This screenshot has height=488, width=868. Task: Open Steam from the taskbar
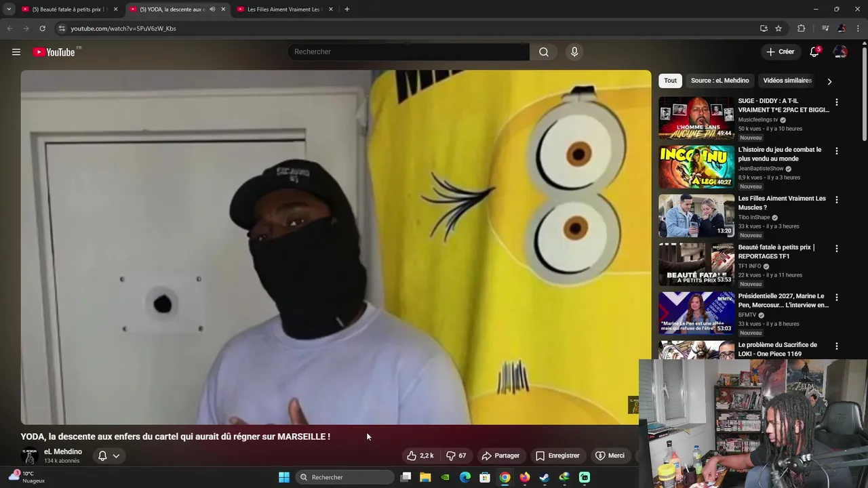coord(545,477)
